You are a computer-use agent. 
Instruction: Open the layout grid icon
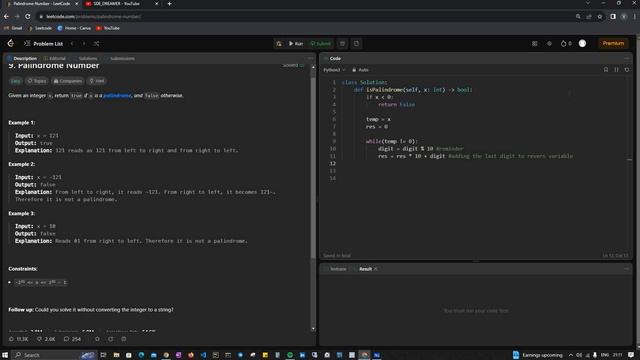(534, 44)
